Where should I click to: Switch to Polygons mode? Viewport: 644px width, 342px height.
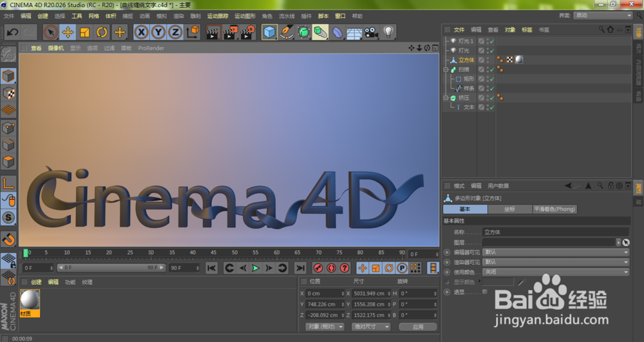[x=8, y=162]
